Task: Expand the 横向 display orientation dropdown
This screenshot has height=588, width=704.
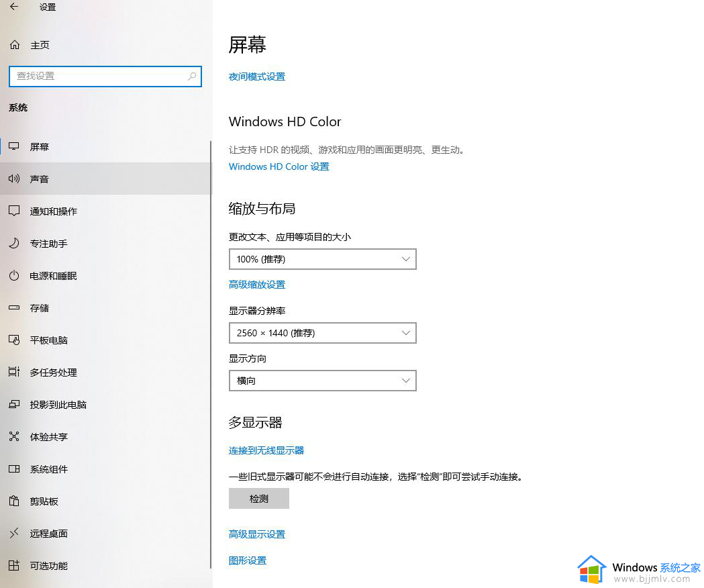Action: coord(322,381)
